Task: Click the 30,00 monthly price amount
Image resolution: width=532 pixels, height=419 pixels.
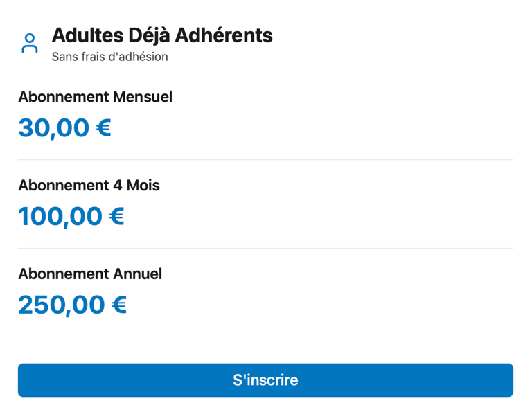Action: [x=54, y=128]
